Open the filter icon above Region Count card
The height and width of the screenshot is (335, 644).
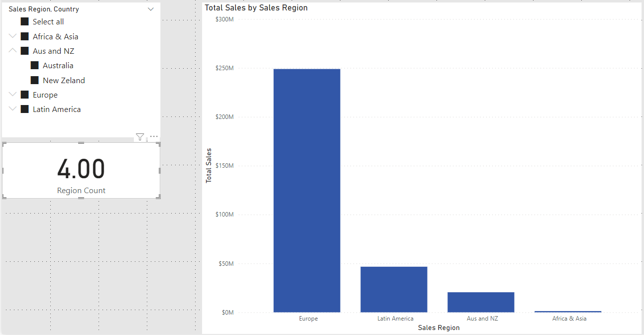[x=140, y=137]
